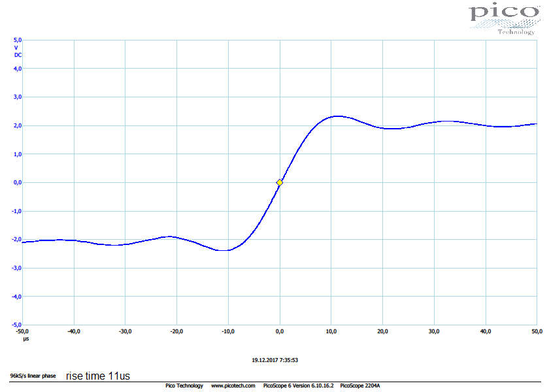Select the 2,0 voltage axis label
This screenshot has width=549, height=392.
[18, 125]
